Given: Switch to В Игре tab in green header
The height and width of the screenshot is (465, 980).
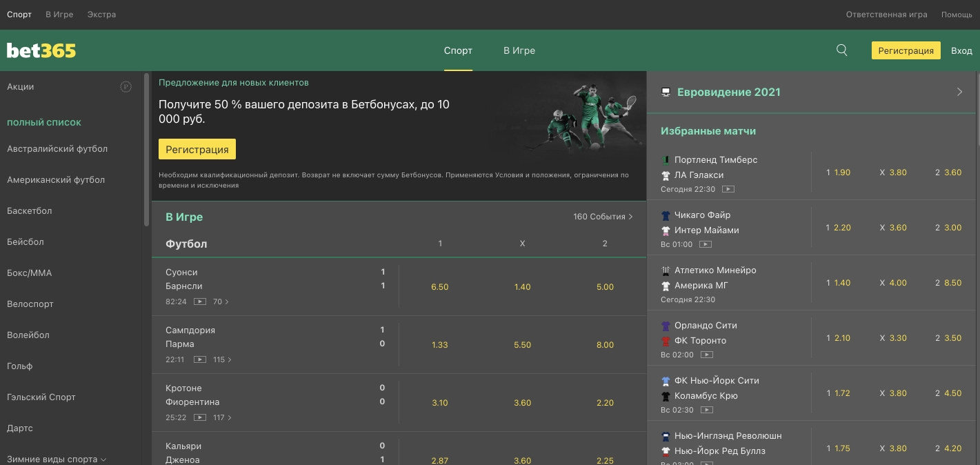Looking at the screenshot, I should pos(519,50).
